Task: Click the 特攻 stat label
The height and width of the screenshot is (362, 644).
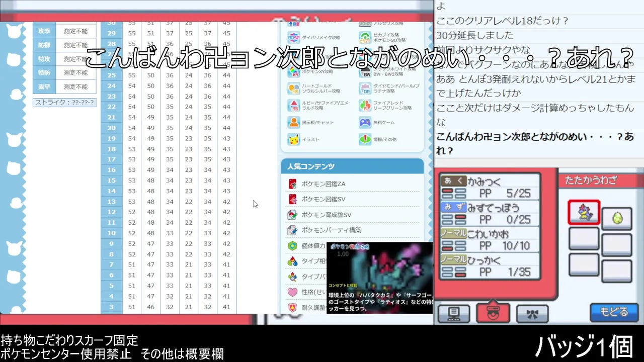Action: [x=44, y=59]
